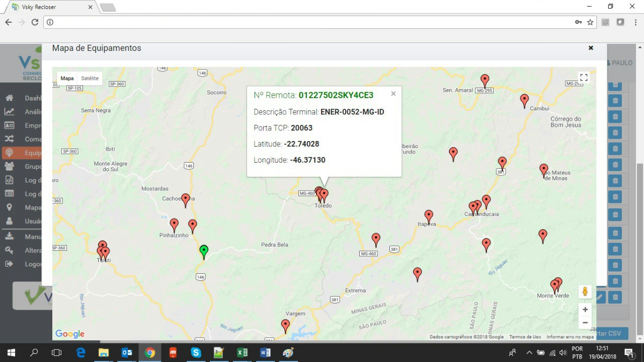The width and height of the screenshot is (644, 362).
Task: Select remote number 01227502SKY4CE3 text
Action: pos(336,95)
